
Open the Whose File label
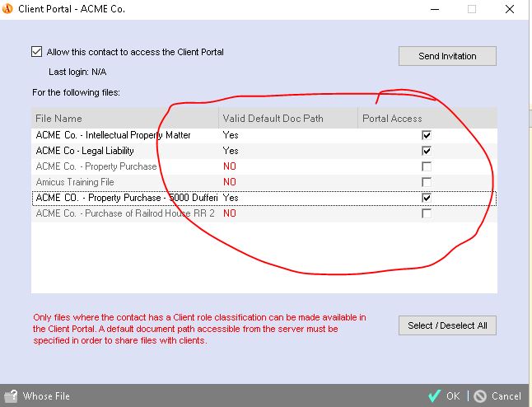click(46, 396)
